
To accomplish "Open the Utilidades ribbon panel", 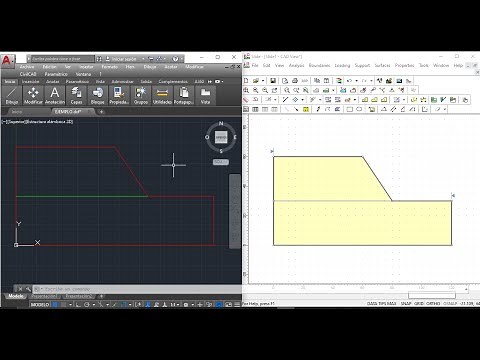I will coord(162,96).
